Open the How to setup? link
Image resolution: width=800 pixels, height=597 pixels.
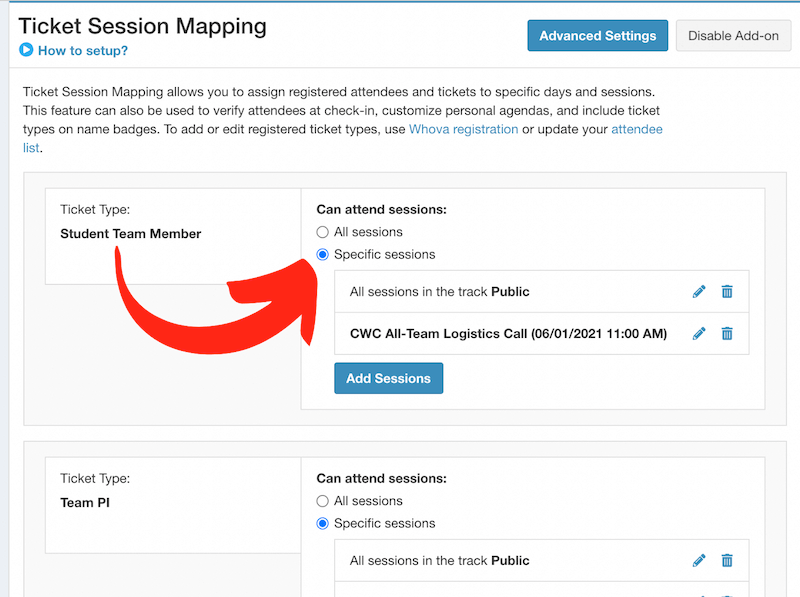pos(82,51)
